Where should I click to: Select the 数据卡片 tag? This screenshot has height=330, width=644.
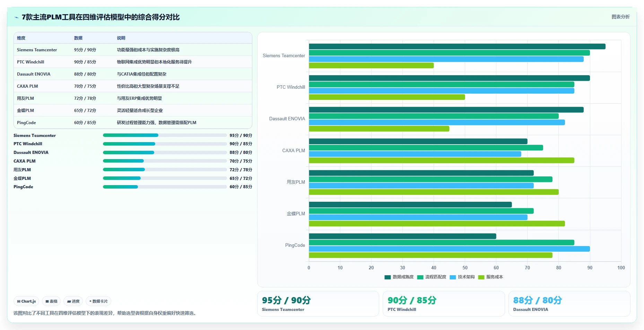(x=98, y=301)
